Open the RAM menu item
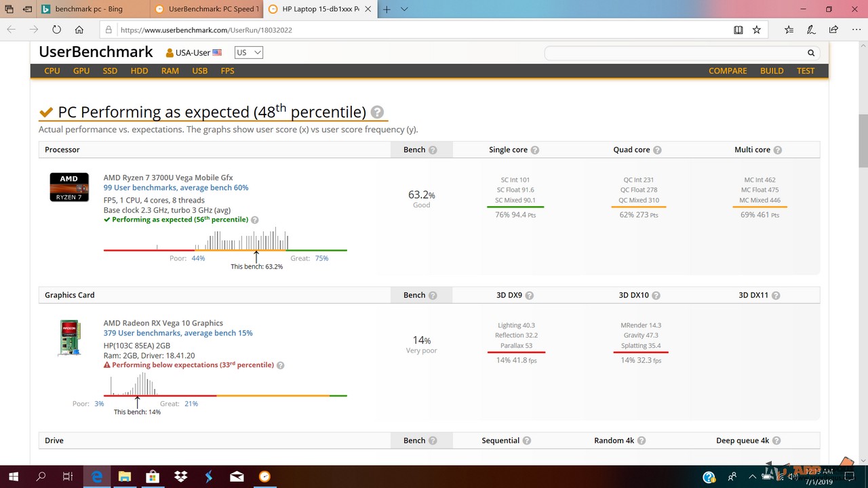The height and width of the screenshot is (488, 868). pos(170,70)
